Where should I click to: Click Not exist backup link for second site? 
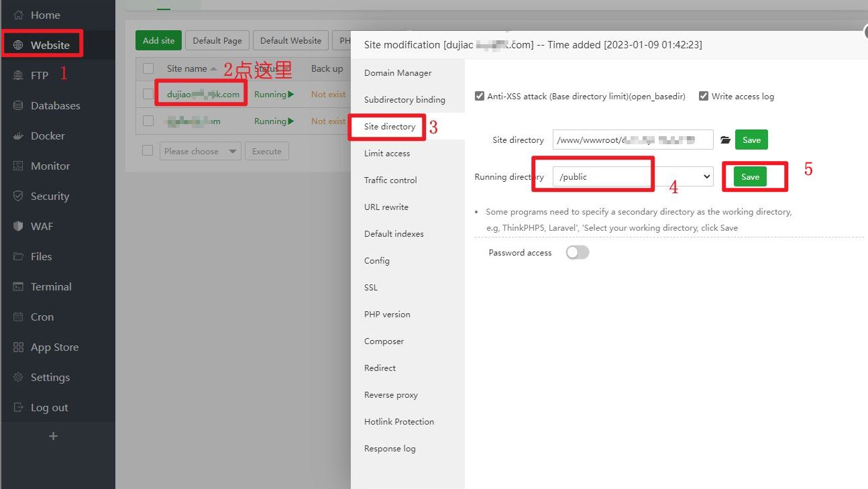click(x=329, y=121)
